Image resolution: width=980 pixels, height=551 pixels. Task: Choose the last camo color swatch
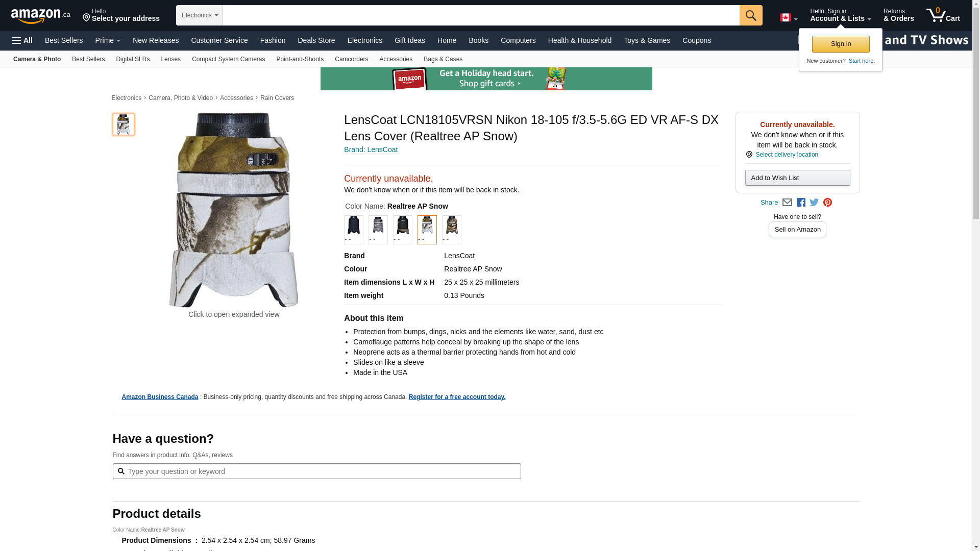[x=452, y=230]
